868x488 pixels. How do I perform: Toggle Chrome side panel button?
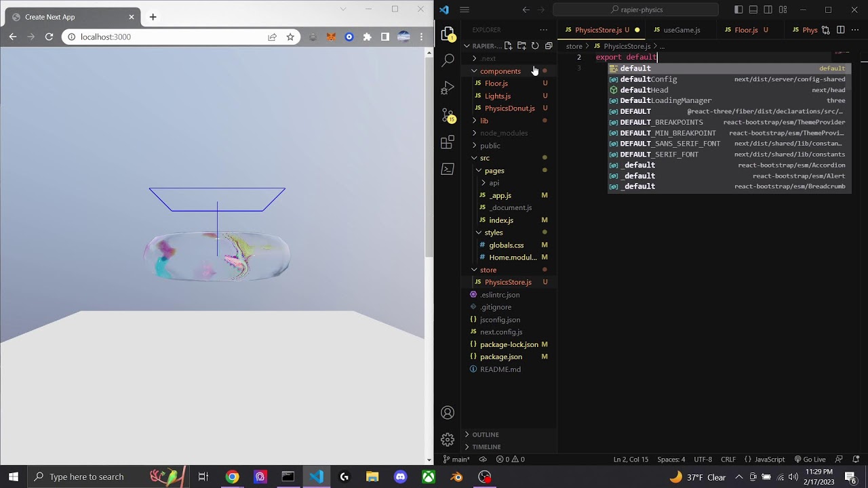385,37
